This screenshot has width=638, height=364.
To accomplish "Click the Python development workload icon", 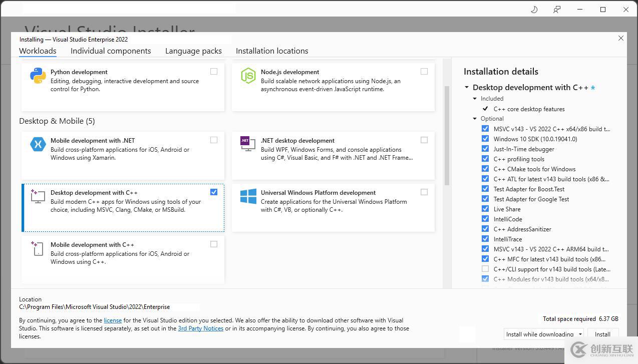I will 38,76.
